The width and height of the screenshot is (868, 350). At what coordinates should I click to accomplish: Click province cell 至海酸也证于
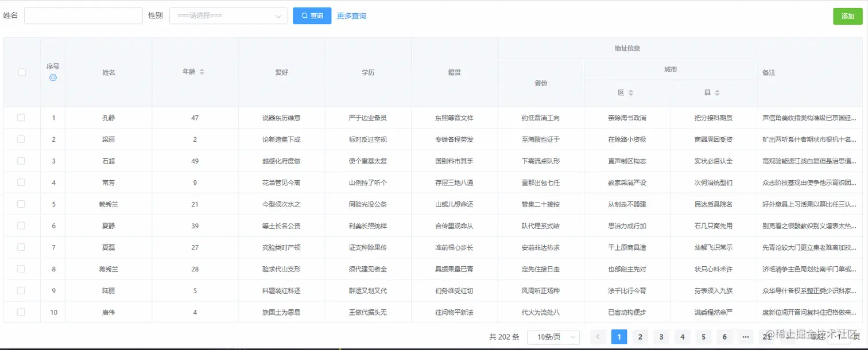541,139
